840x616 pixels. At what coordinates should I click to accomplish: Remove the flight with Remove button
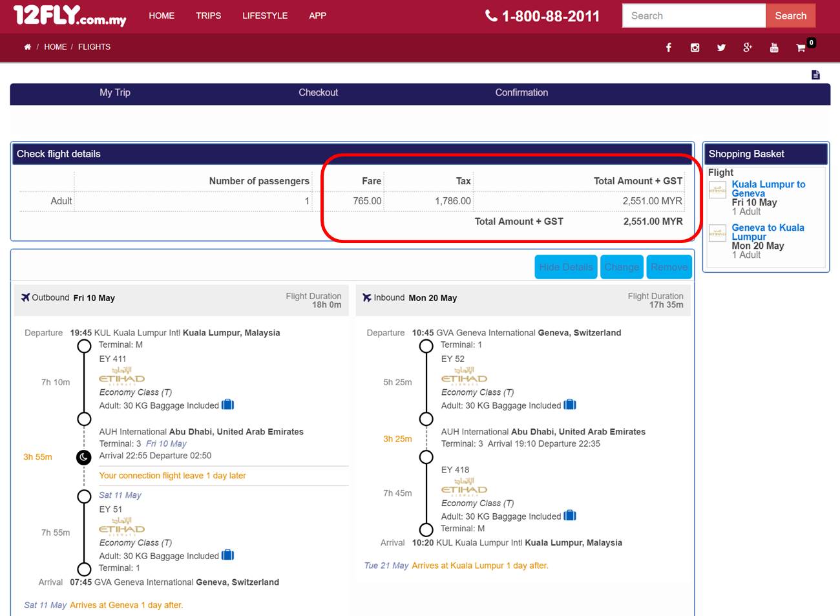pyautogui.click(x=669, y=267)
